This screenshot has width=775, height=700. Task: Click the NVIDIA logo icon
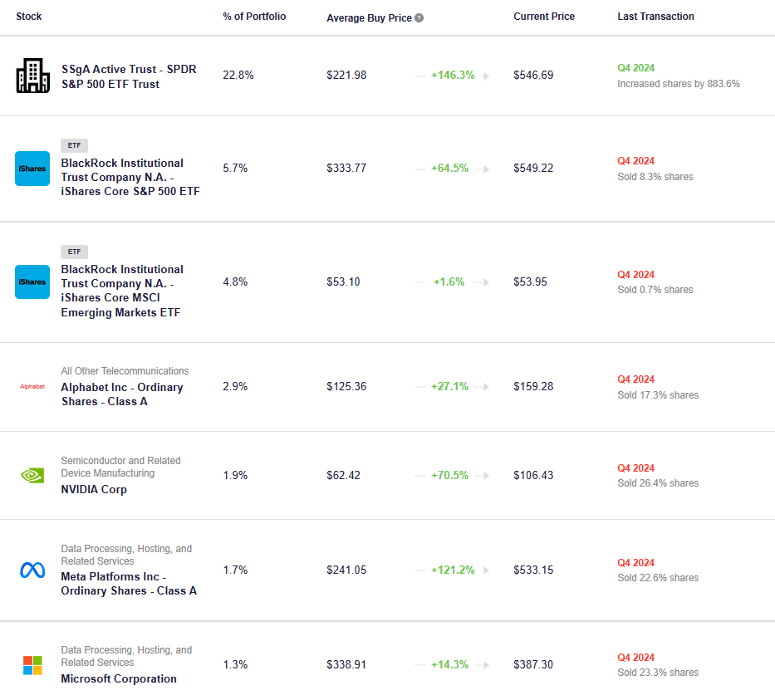tap(32, 475)
